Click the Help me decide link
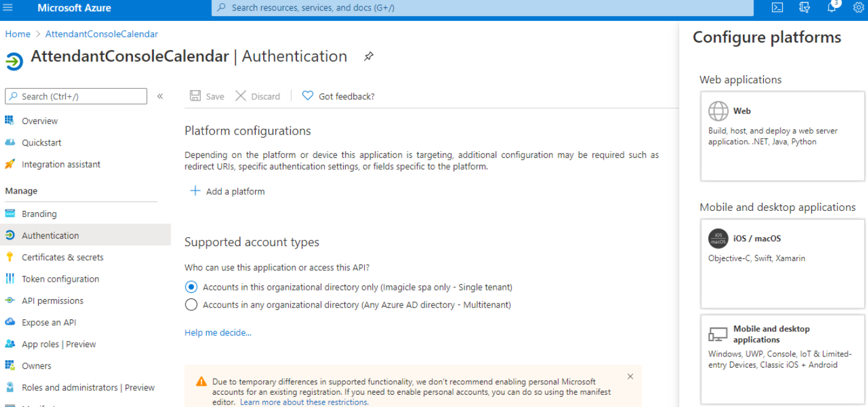 click(217, 332)
